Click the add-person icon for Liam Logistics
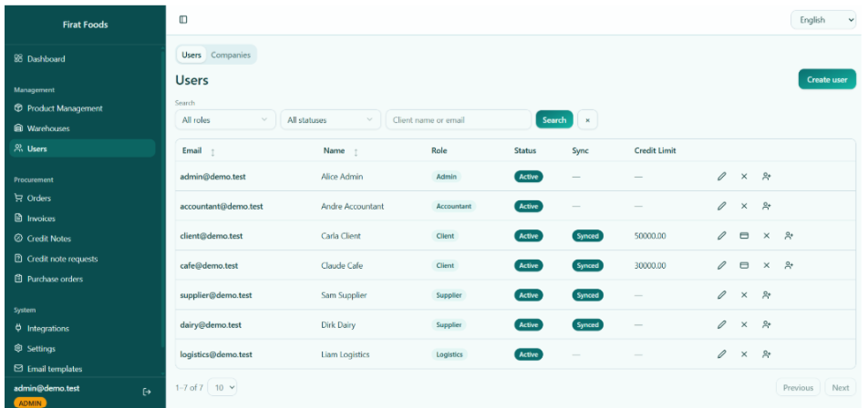 [x=766, y=354]
